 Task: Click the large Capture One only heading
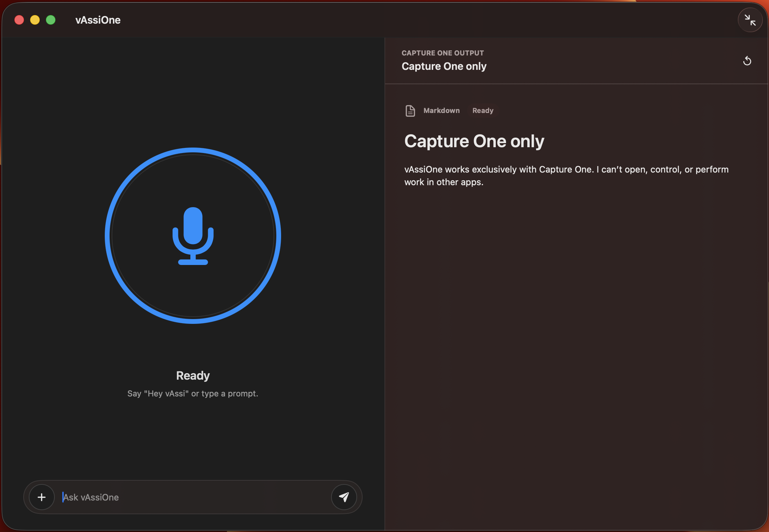click(x=474, y=141)
